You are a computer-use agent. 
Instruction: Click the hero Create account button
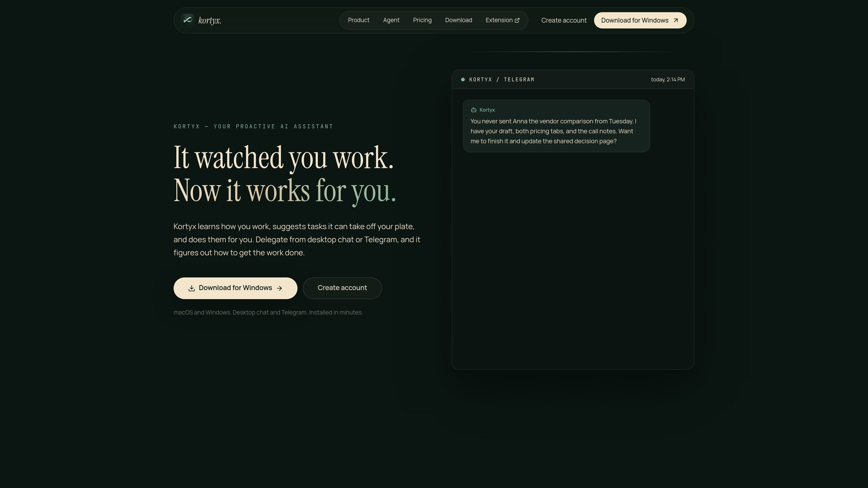342,288
